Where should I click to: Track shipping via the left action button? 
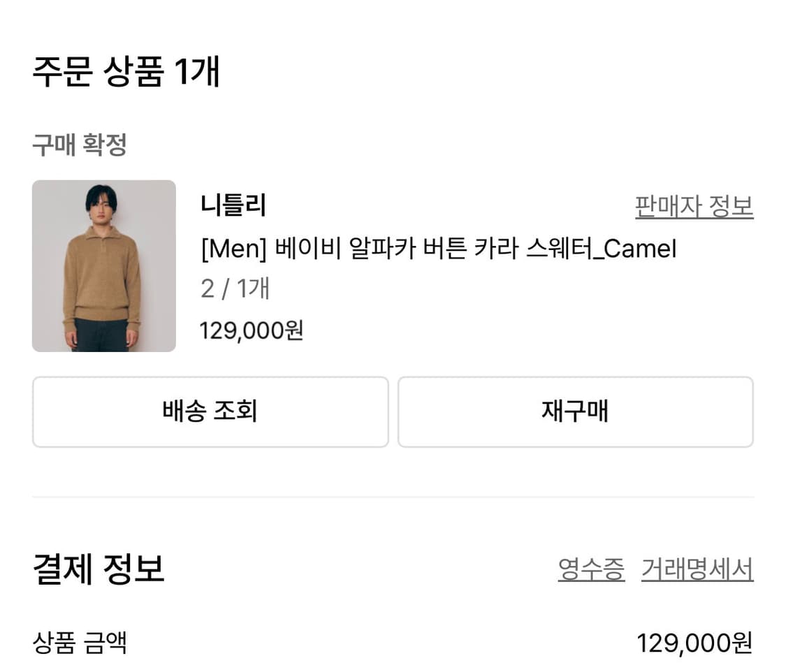pyautogui.click(x=210, y=411)
